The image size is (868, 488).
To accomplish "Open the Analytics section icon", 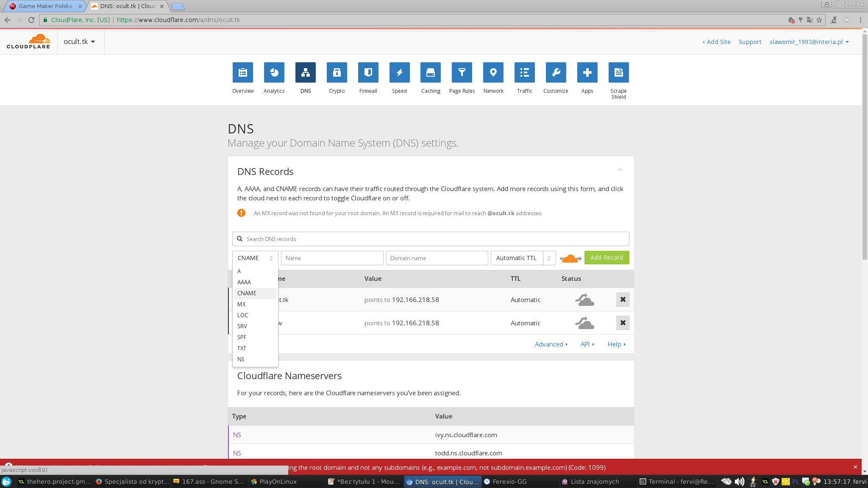I will pyautogui.click(x=274, y=72).
